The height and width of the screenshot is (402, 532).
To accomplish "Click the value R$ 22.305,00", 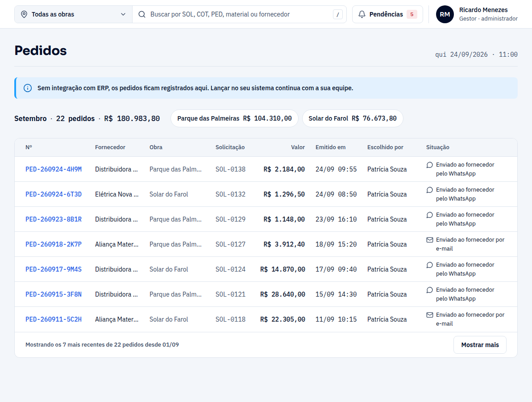I will coord(283,319).
